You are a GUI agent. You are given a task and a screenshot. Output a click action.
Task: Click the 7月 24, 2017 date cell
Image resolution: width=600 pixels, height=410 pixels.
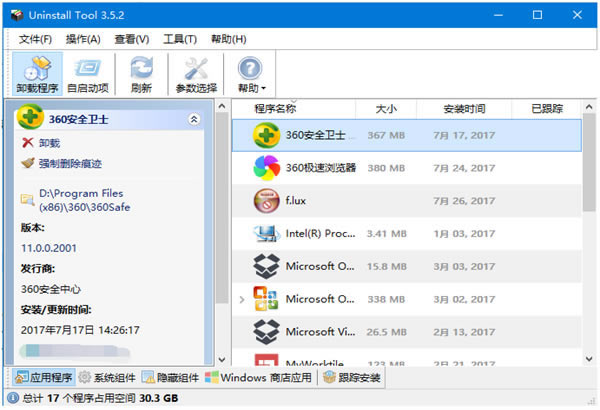coord(464,168)
